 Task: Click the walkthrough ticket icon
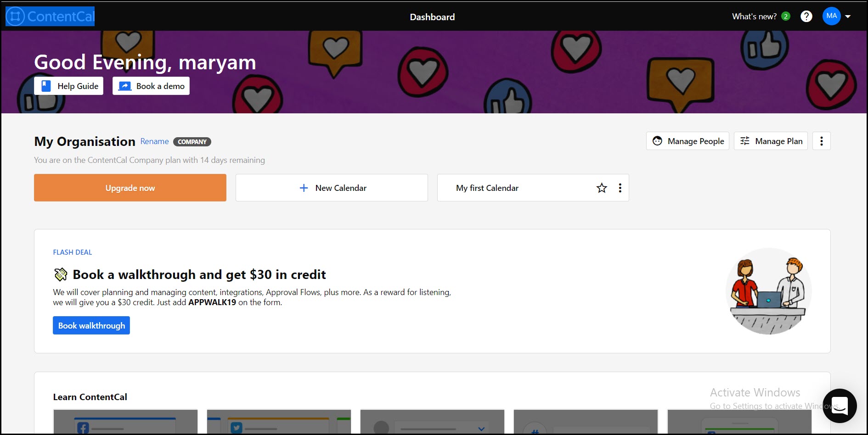pyautogui.click(x=61, y=274)
